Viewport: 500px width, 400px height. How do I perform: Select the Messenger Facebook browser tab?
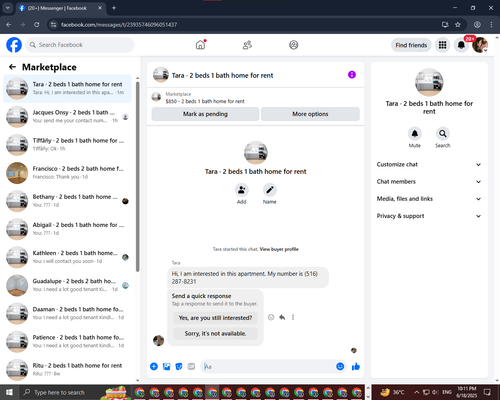tap(60, 8)
